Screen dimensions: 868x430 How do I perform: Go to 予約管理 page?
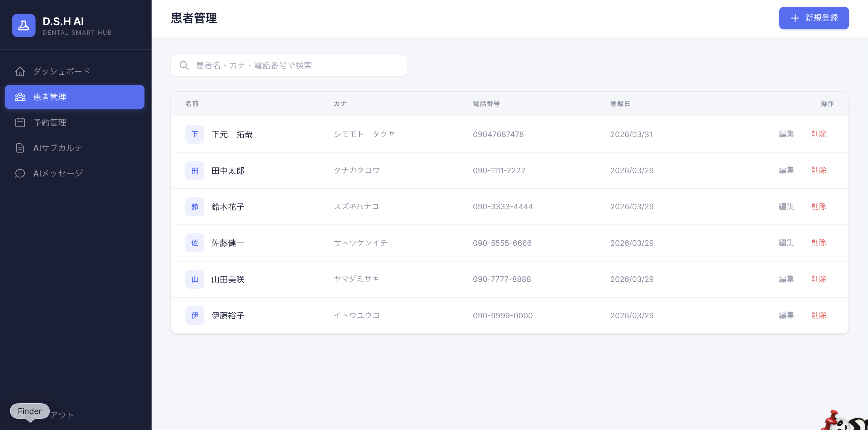point(75,122)
